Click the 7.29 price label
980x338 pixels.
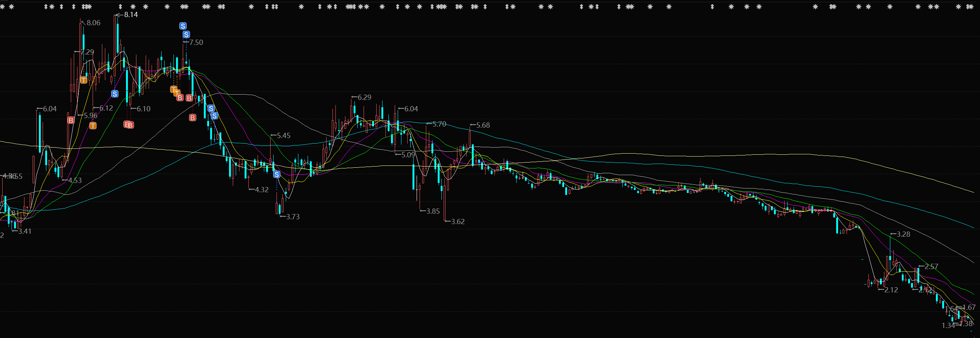87,52
